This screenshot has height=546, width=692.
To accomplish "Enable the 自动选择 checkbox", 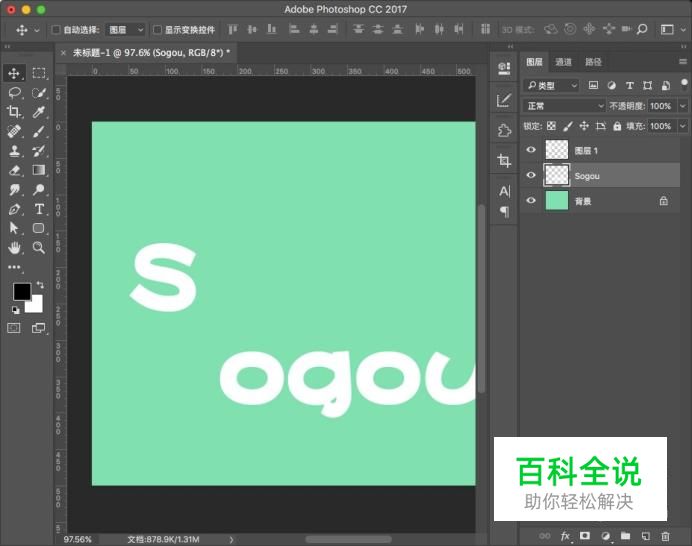I will (x=56, y=30).
